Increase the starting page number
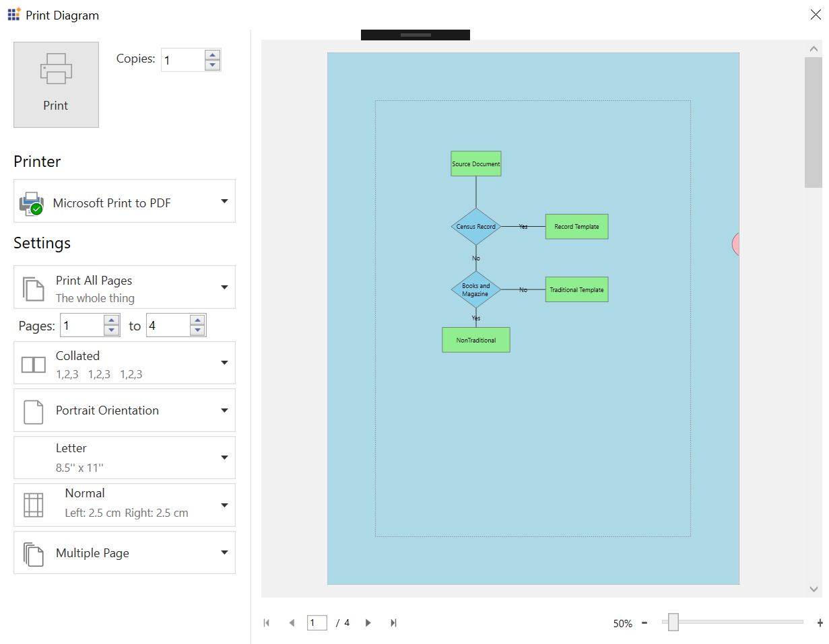Screen dimensions: 829x644 pos(112,320)
